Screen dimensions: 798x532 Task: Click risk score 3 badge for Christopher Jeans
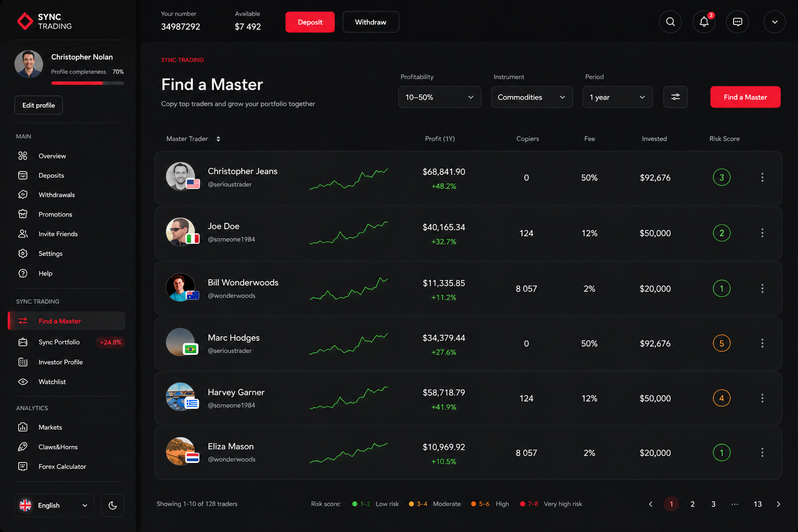click(722, 178)
